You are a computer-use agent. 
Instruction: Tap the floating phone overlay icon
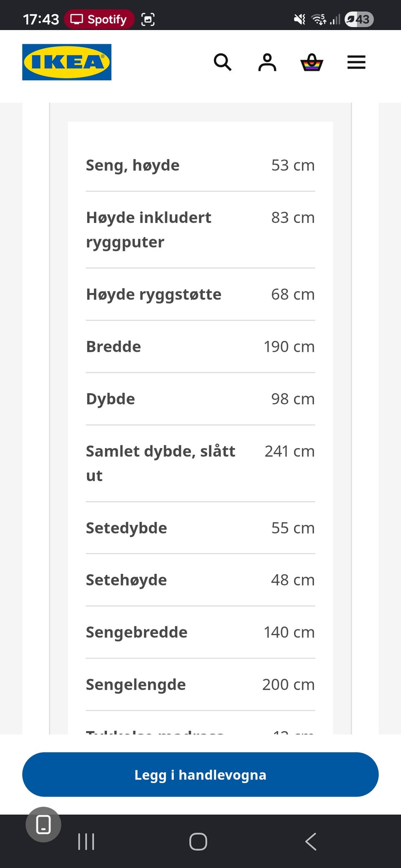point(43,825)
